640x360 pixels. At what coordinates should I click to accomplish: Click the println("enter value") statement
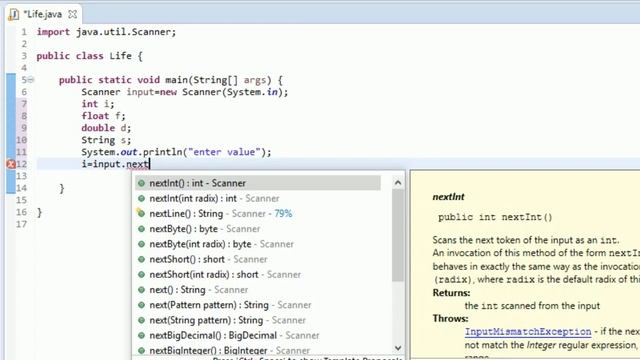(x=176, y=152)
